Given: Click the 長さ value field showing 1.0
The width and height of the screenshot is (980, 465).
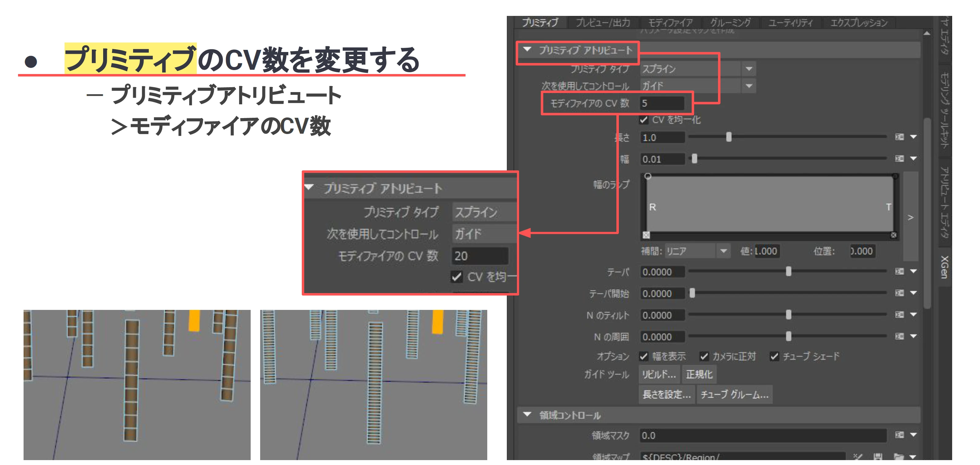Looking at the screenshot, I should [662, 137].
